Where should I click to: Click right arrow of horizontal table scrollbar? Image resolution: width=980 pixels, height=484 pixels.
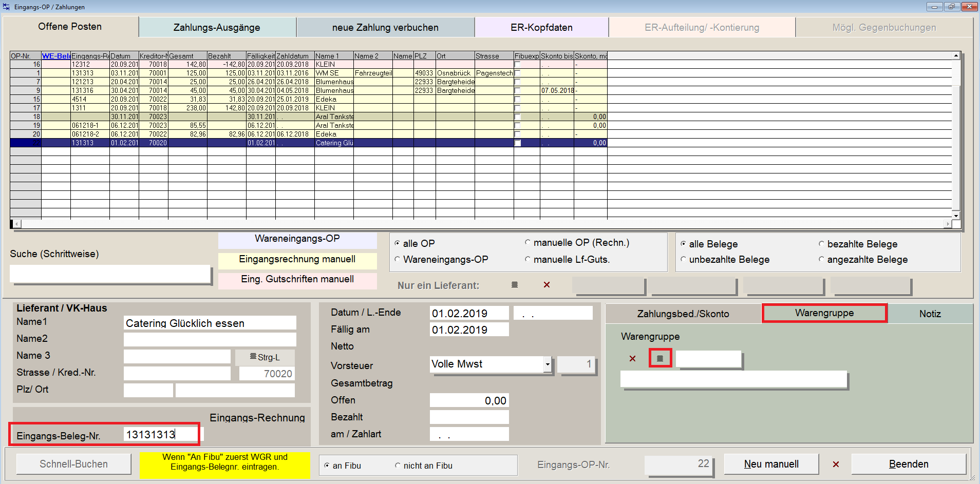click(948, 224)
